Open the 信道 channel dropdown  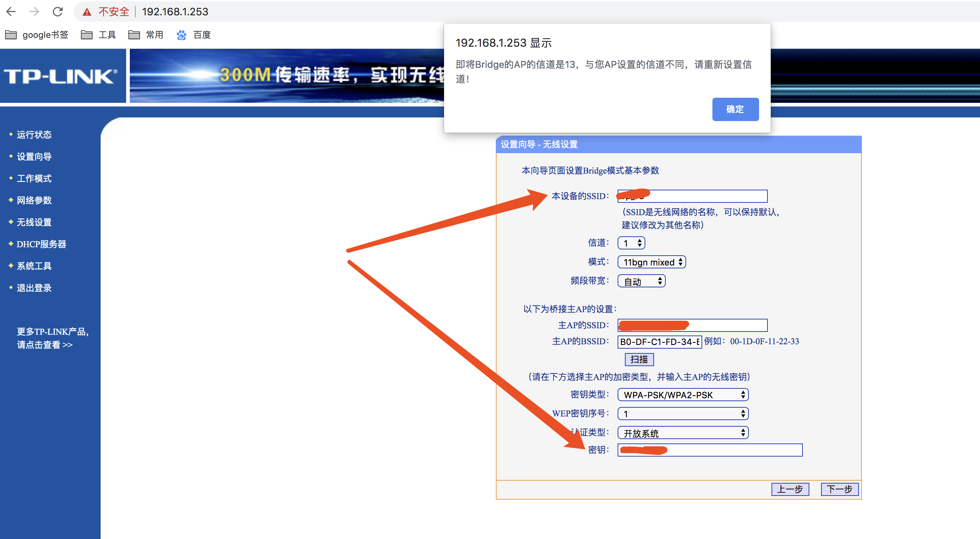click(x=631, y=243)
